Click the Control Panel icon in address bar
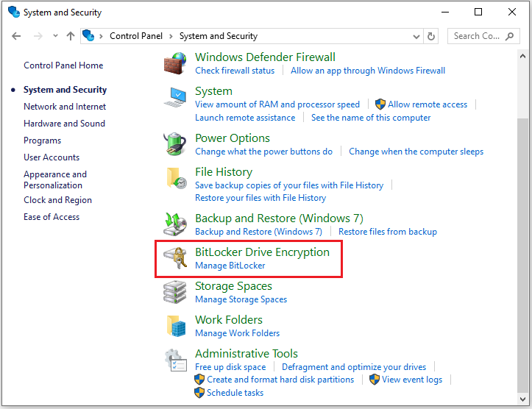The height and width of the screenshot is (409, 532). pos(88,35)
